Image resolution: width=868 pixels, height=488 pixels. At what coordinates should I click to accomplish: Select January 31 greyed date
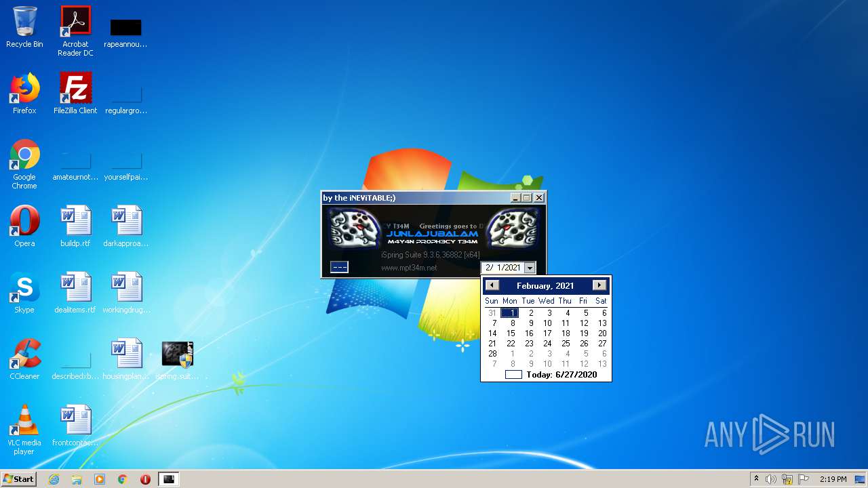[492, 313]
